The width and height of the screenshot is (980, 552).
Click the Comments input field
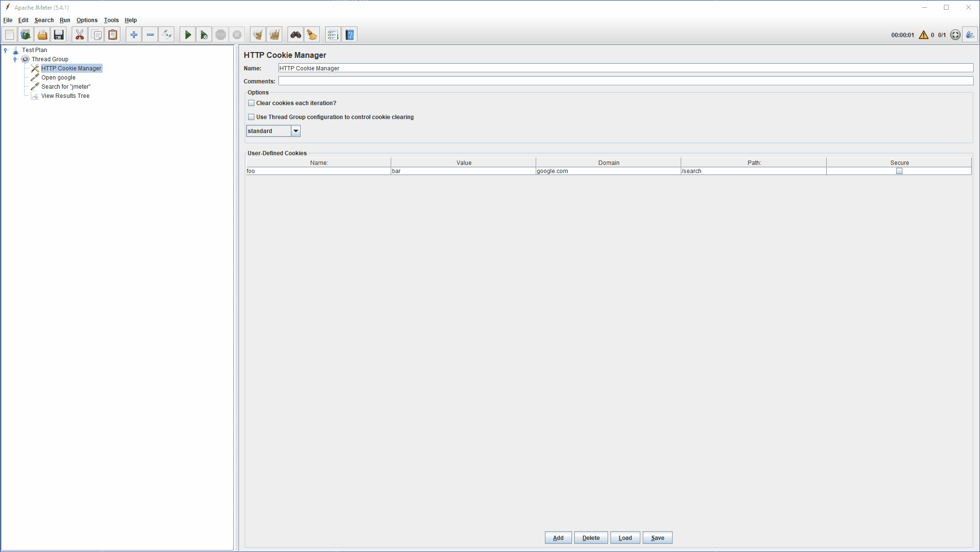(625, 81)
